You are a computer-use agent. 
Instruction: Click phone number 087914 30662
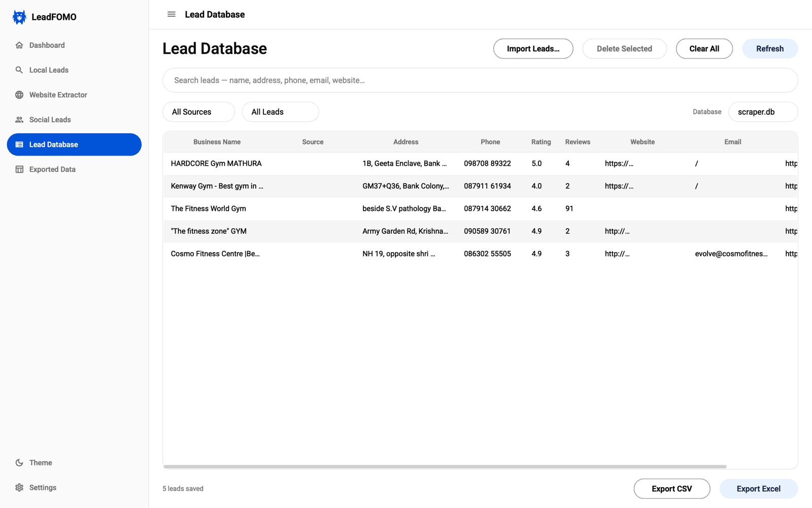[487, 209]
